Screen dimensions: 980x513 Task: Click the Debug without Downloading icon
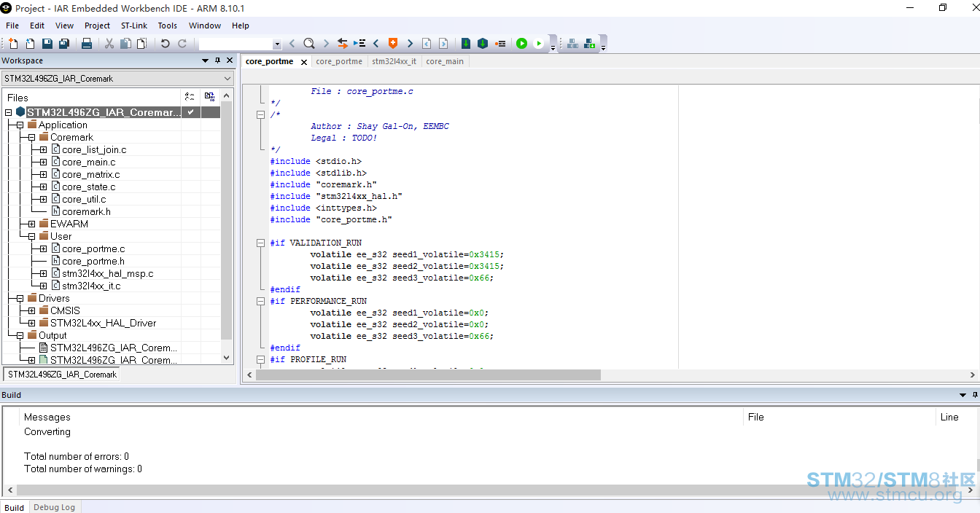coord(539,44)
